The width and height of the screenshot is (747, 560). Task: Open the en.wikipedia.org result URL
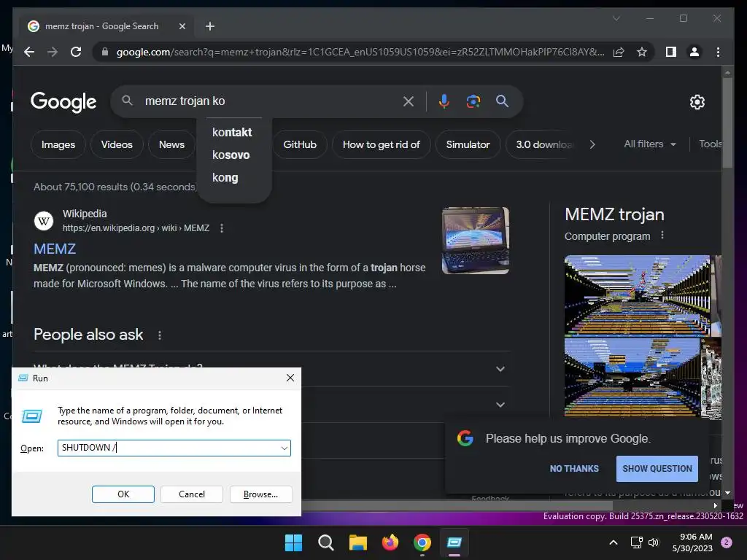tap(136, 228)
